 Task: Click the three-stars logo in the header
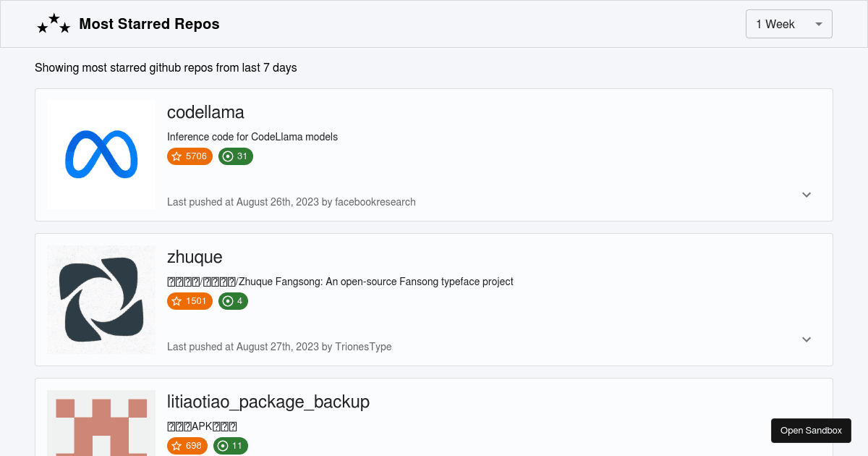tap(54, 23)
